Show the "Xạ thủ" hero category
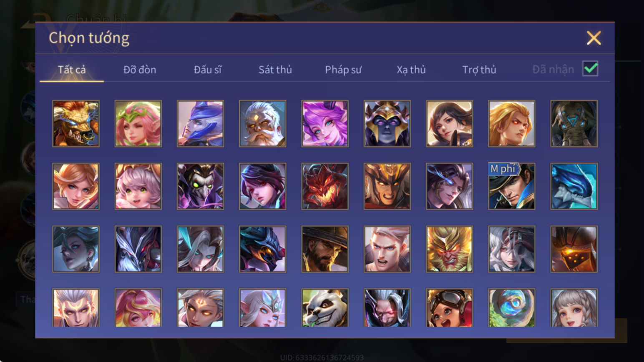The height and width of the screenshot is (362, 644). point(411,70)
